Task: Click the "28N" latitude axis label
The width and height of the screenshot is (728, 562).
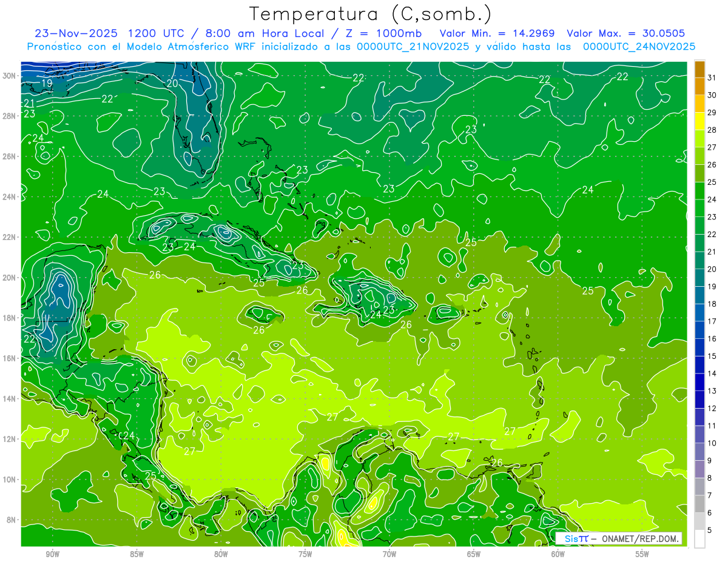Action: coord(9,116)
